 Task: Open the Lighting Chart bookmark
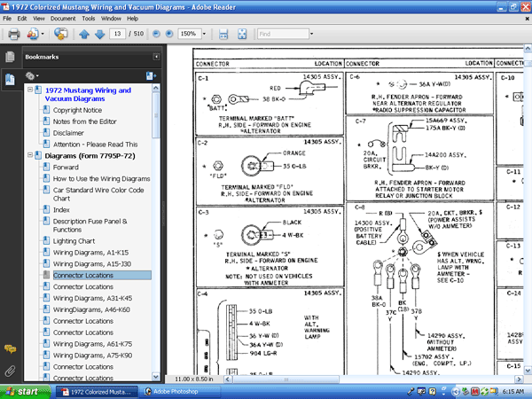[x=74, y=241]
